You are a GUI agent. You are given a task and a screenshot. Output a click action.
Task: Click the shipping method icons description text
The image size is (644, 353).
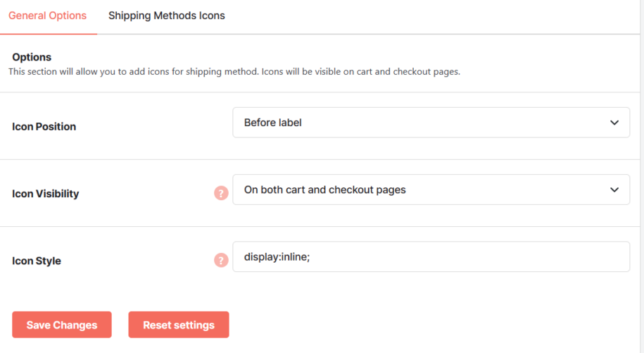coord(234,71)
